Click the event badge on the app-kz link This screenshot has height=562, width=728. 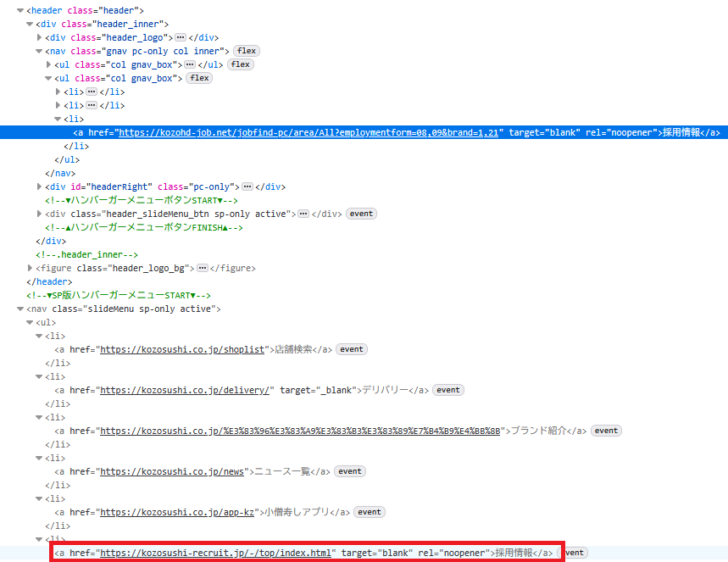click(x=369, y=512)
